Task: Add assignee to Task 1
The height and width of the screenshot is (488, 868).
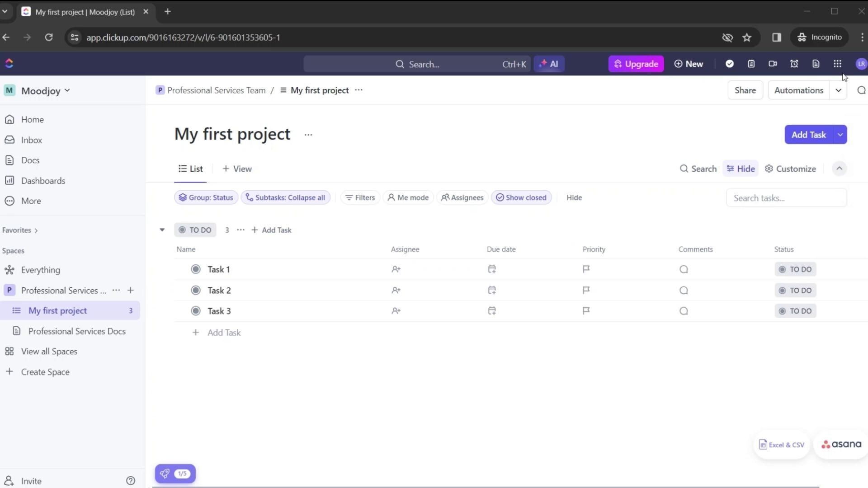Action: coord(396,270)
